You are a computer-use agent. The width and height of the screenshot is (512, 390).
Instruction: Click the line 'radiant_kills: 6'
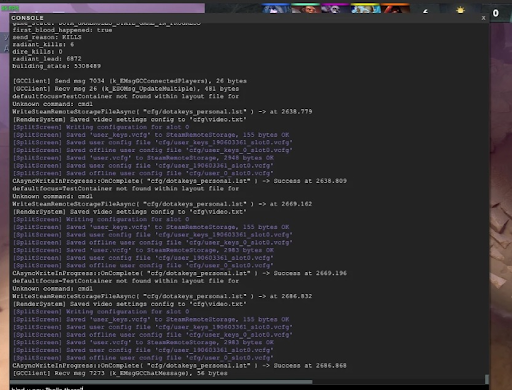(43, 44)
